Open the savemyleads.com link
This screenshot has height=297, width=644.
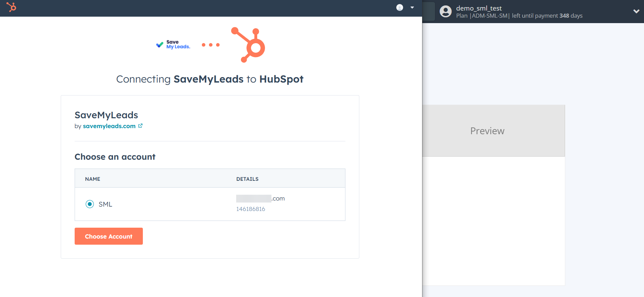[x=109, y=126]
